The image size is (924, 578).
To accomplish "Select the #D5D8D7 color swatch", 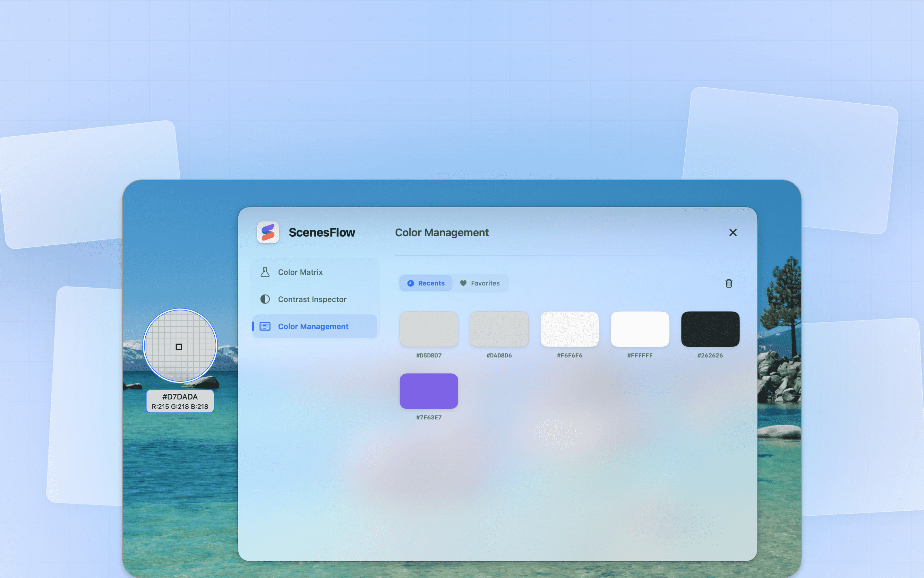I will click(429, 329).
